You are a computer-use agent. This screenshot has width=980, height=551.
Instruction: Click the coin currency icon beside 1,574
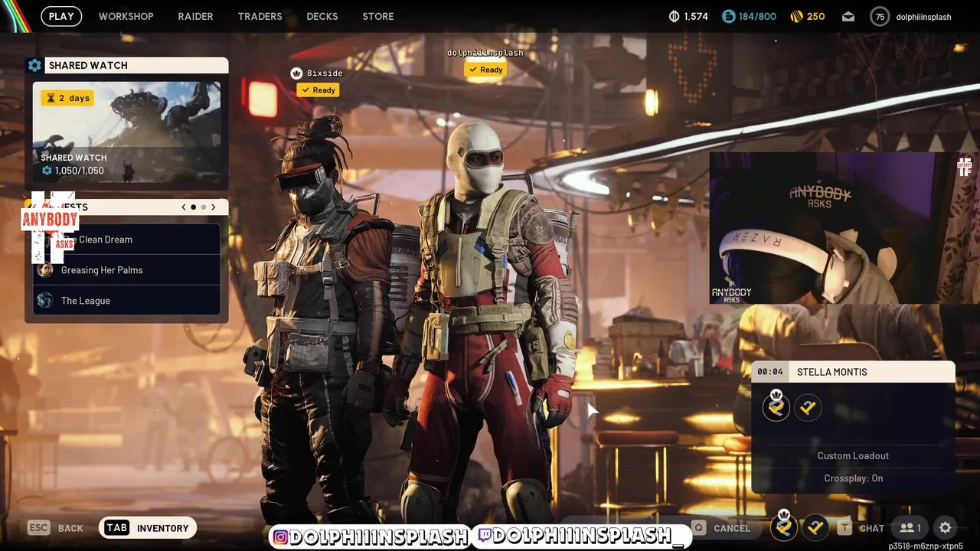675,16
